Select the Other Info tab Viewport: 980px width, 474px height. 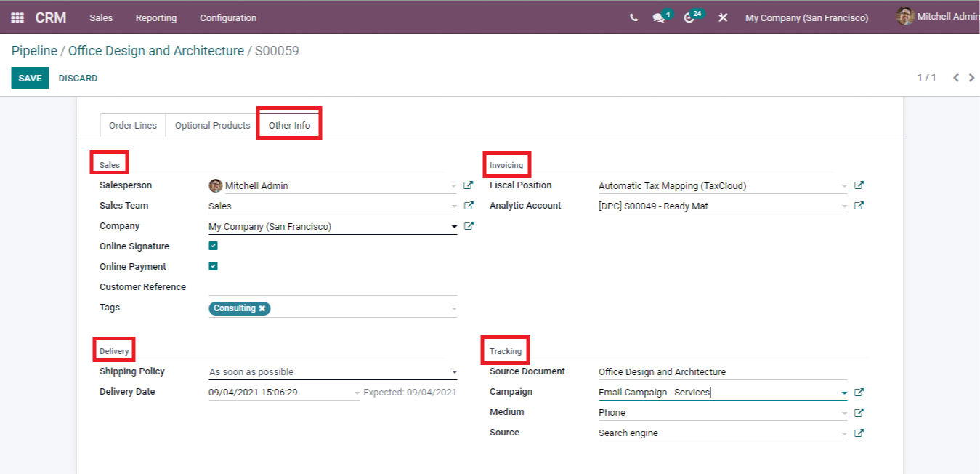(x=289, y=125)
